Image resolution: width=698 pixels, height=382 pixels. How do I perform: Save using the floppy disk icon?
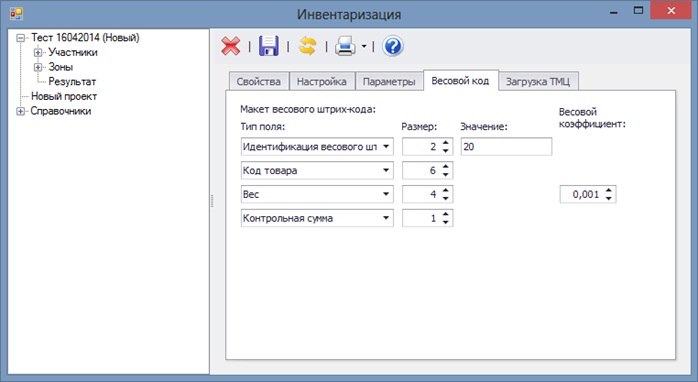tap(268, 46)
